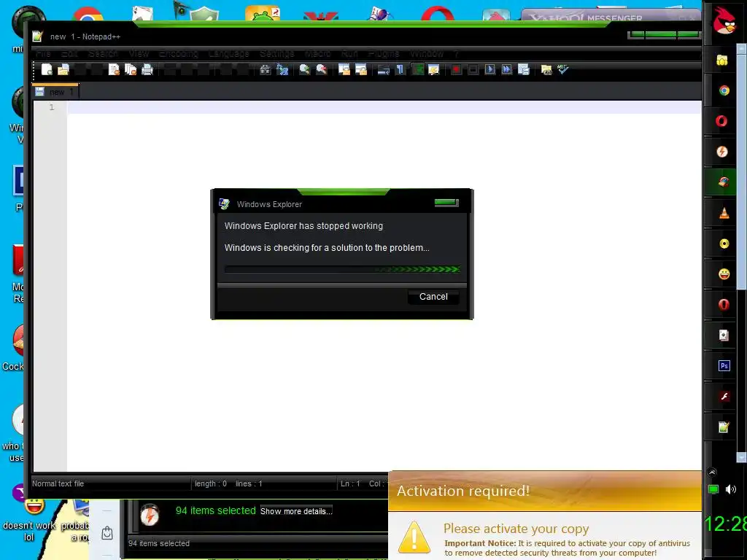Open the Language menu

coord(228,53)
